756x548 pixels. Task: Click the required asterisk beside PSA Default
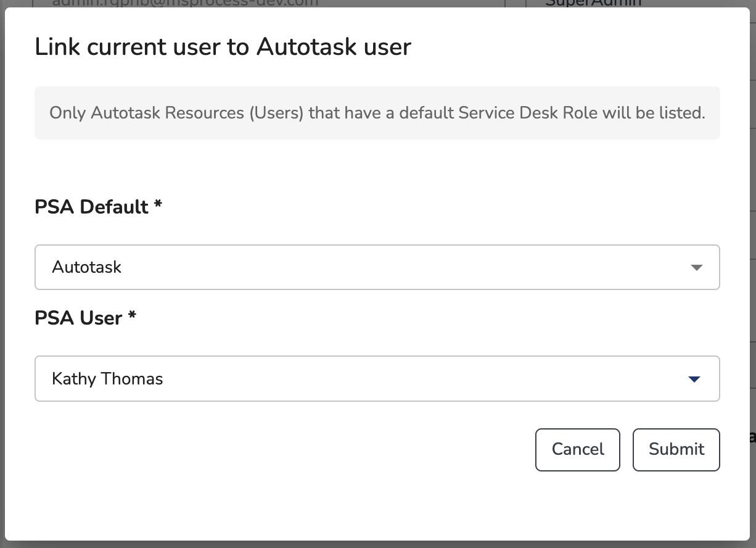point(158,204)
